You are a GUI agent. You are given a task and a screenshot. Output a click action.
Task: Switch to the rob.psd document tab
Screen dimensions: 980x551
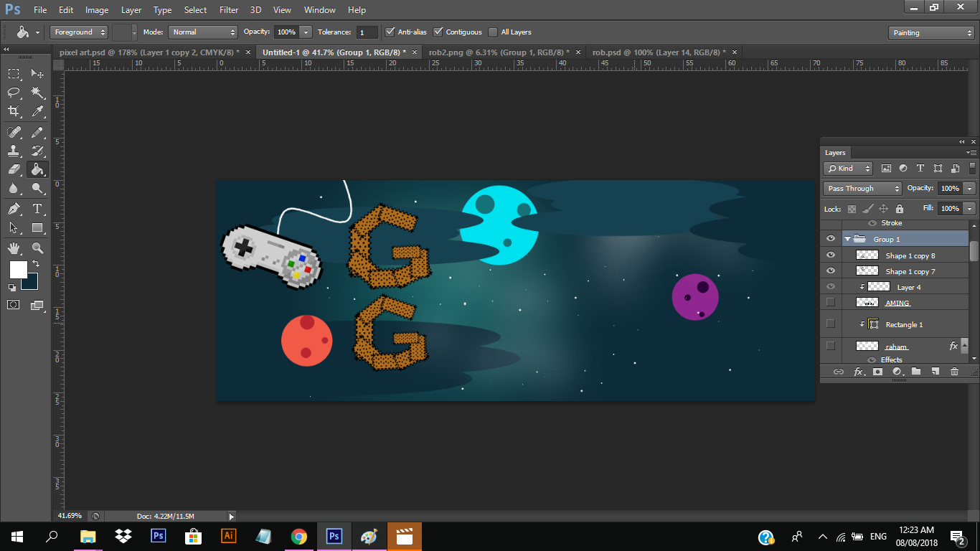click(659, 52)
